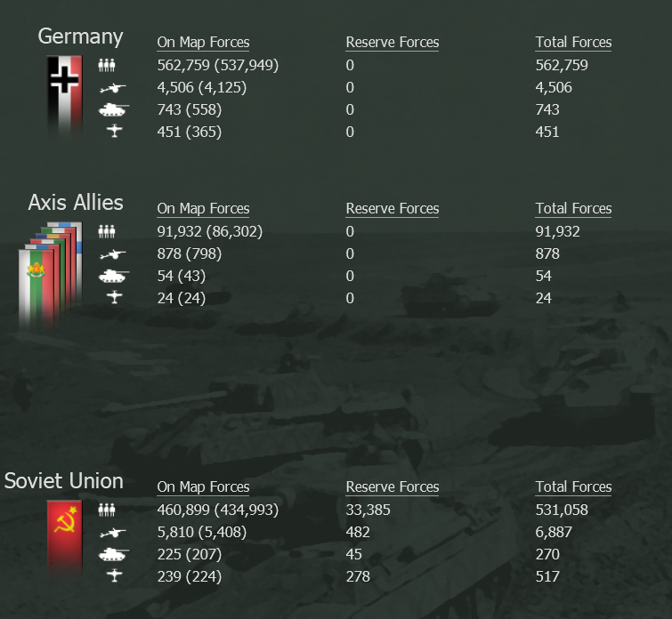Click Germany's aircraft icon
672x619 pixels.
coord(115,131)
